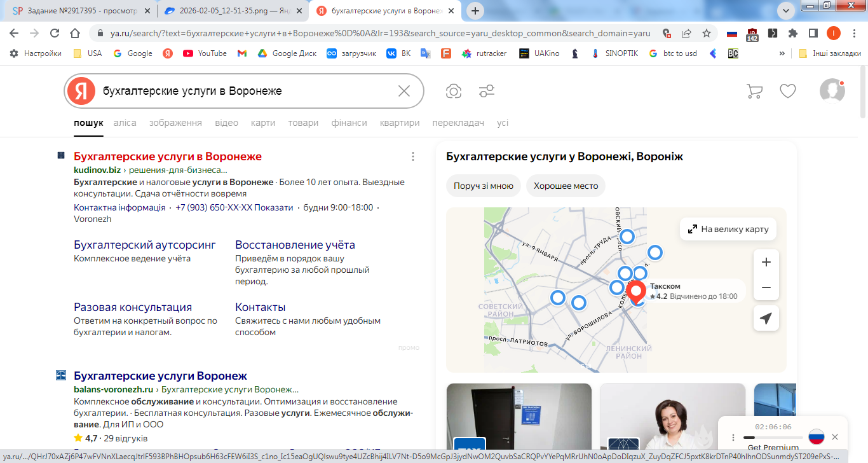Open the Chrome profile button
The height and width of the screenshot is (463, 868).
(x=834, y=34)
